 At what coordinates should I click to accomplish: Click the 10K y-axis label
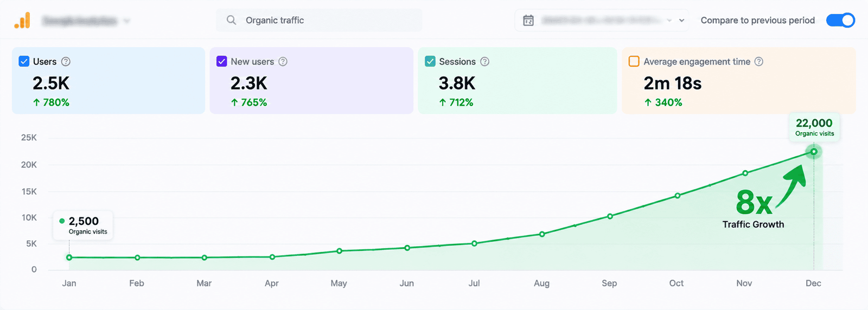tap(29, 217)
